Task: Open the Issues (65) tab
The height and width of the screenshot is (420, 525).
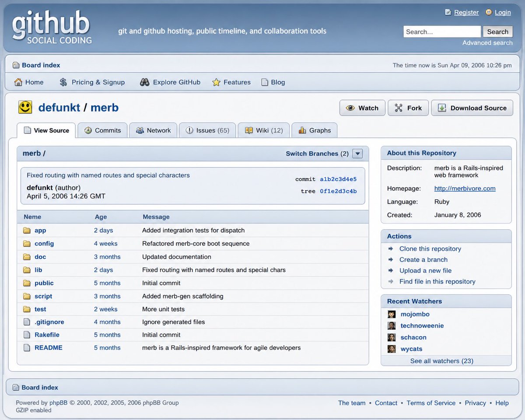Action: [x=207, y=130]
